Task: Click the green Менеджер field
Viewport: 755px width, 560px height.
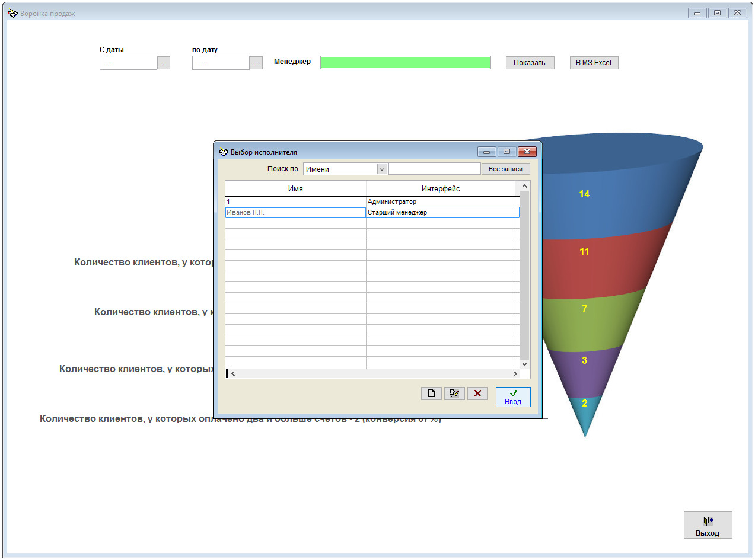Action: tap(406, 62)
